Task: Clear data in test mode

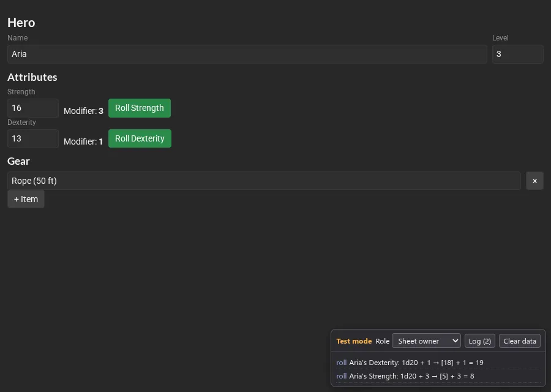Action: pyautogui.click(x=519, y=341)
